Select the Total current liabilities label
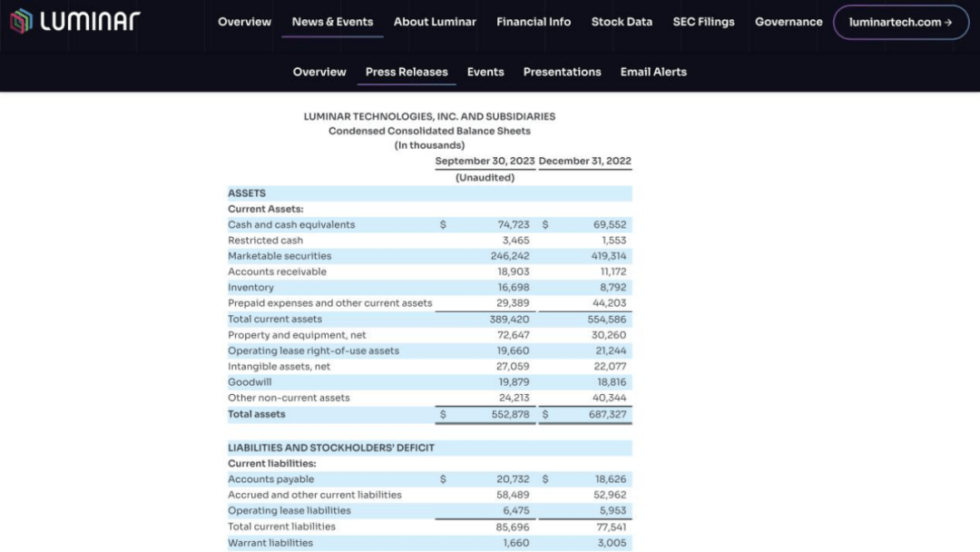 (x=281, y=527)
